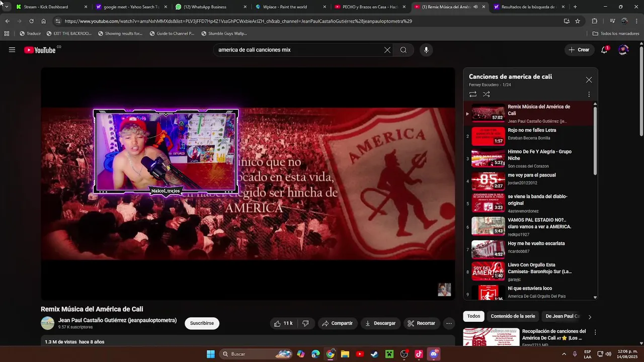Screen dimensions: 644x362
Task: Open the YouTube hamburger guide menu
Action: pos(12,50)
